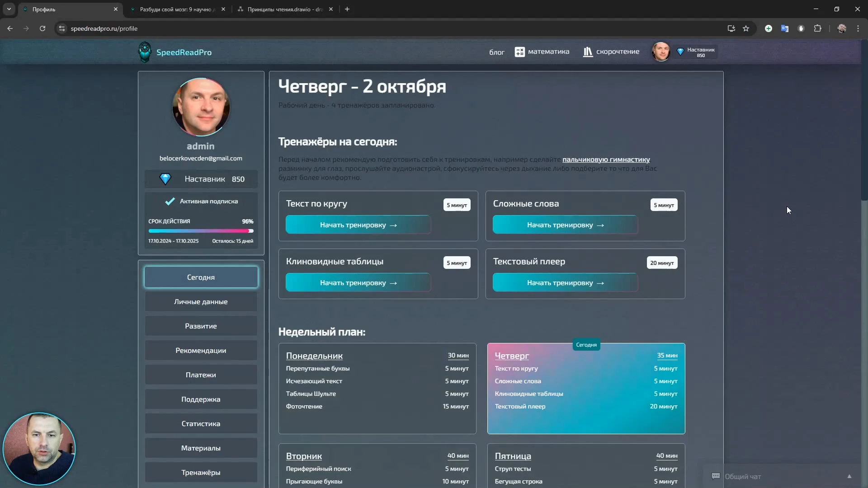Click the header user avatar

[x=660, y=52]
